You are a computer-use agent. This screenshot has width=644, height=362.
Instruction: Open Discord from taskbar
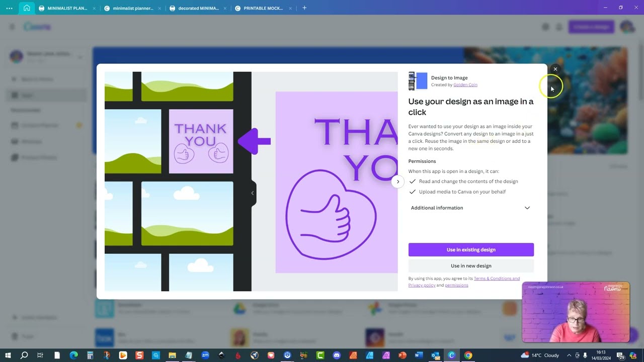point(337,355)
